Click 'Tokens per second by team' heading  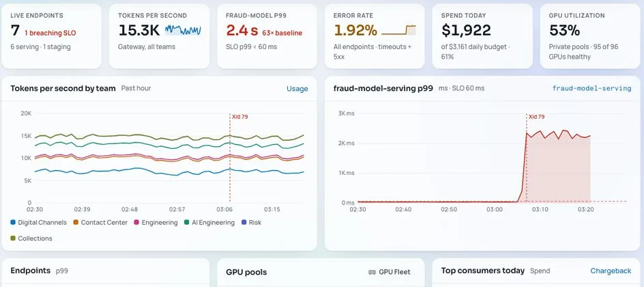point(63,88)
